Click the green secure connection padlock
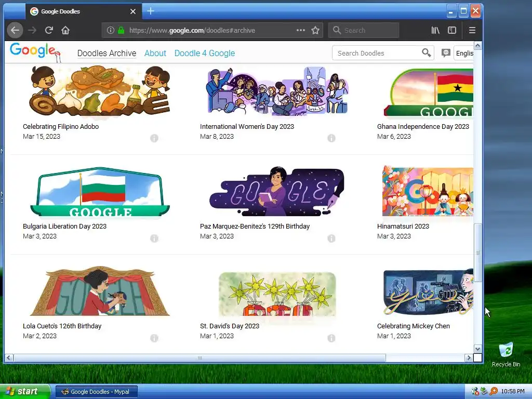Image resolution: width=532 pixels, height=399 pixels. click(121, 30)
